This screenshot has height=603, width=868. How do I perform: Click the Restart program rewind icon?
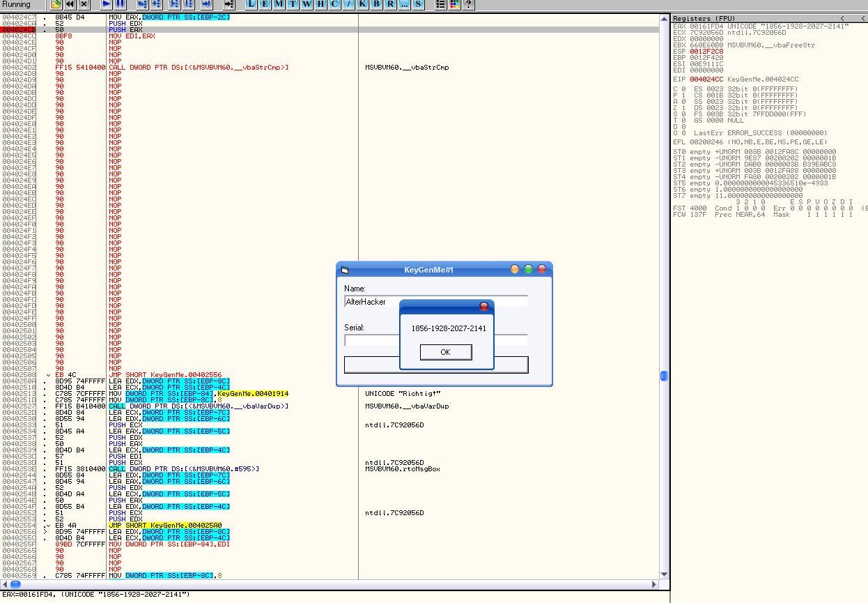click(70, 4)
